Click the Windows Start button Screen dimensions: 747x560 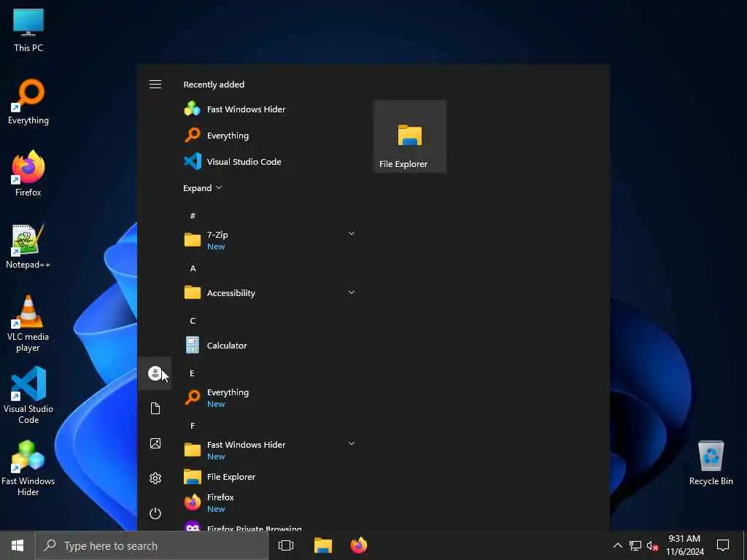point(18,545)
